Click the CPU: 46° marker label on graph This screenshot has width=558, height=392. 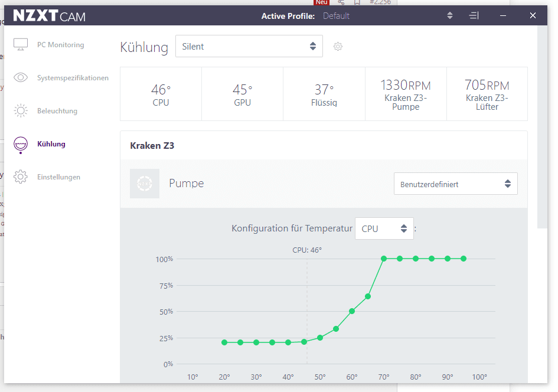[x=307, y=250]
